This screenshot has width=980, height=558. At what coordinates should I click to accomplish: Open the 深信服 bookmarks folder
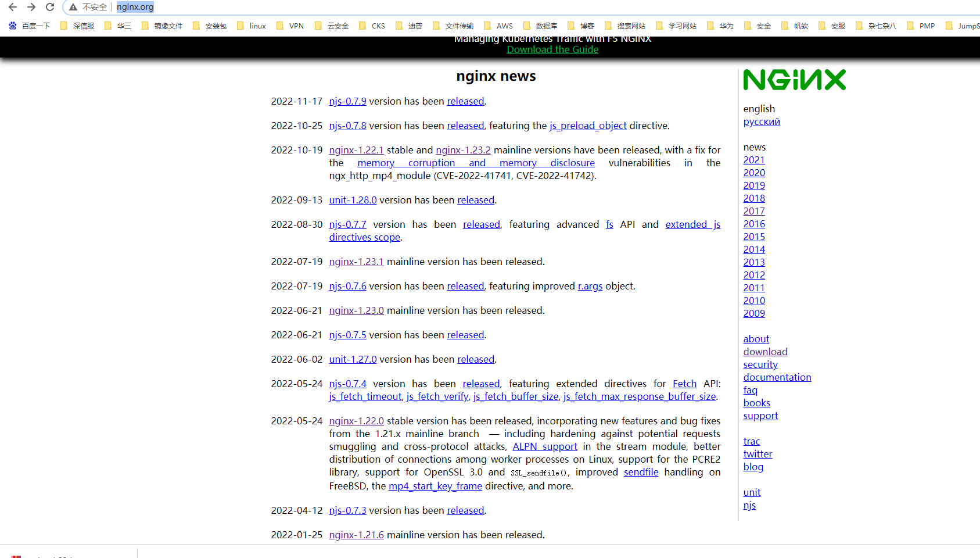click(x=77, y=26)
